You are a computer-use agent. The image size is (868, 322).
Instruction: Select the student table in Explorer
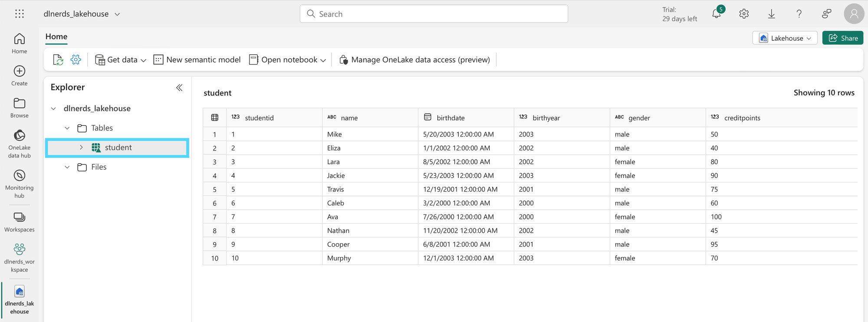point(117,147)
